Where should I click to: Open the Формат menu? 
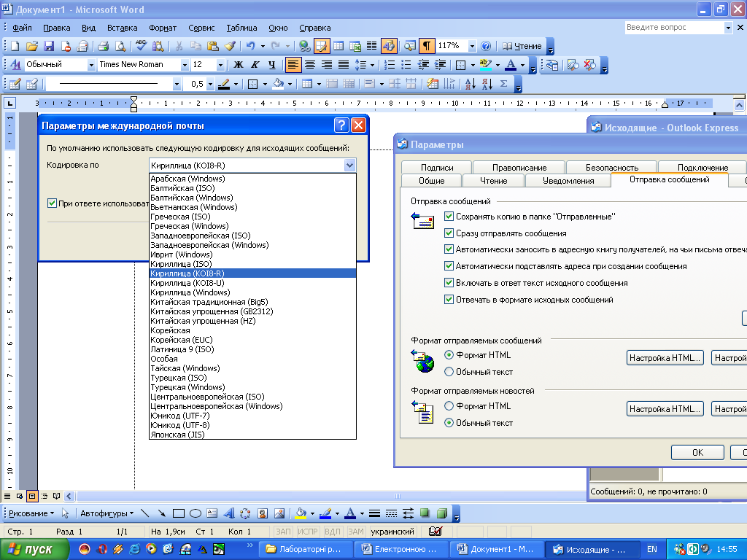[163, 28]
